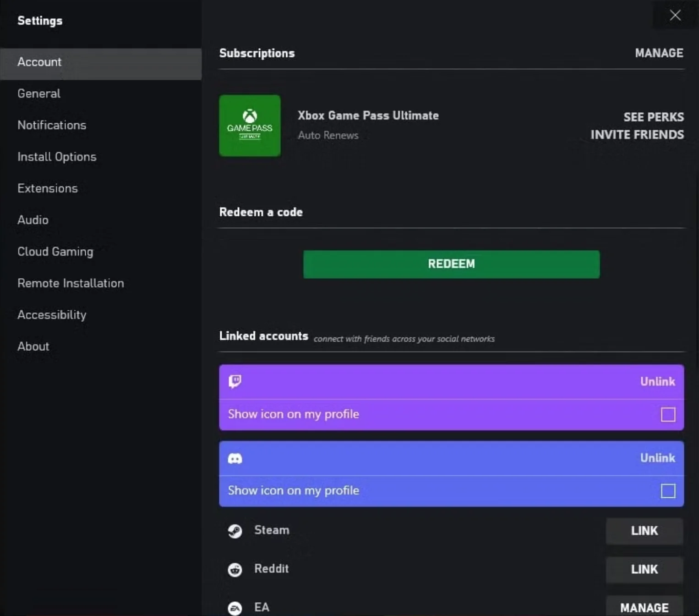Click the Steam account label
The image size is (699, 616).
pyautogui.click(x=272, y=530)
